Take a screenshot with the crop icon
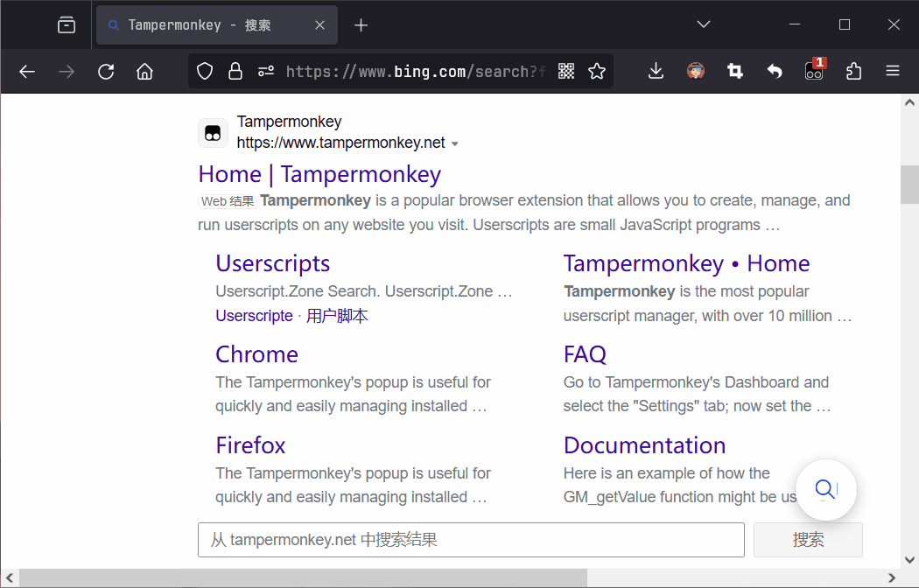Viewport: 919px width, 588px height. click(x=735, y=72)
